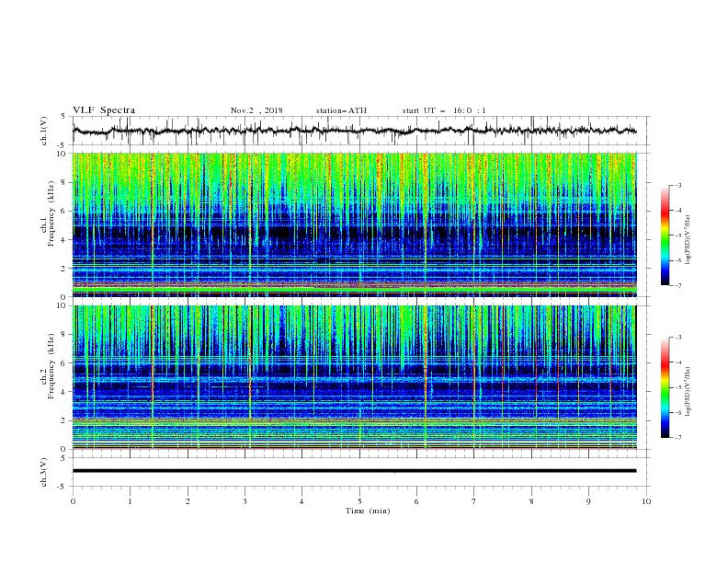
Task: Click the "-5" tick on lower colorbar
Action: pyautogui.click(x=677, y=387)
